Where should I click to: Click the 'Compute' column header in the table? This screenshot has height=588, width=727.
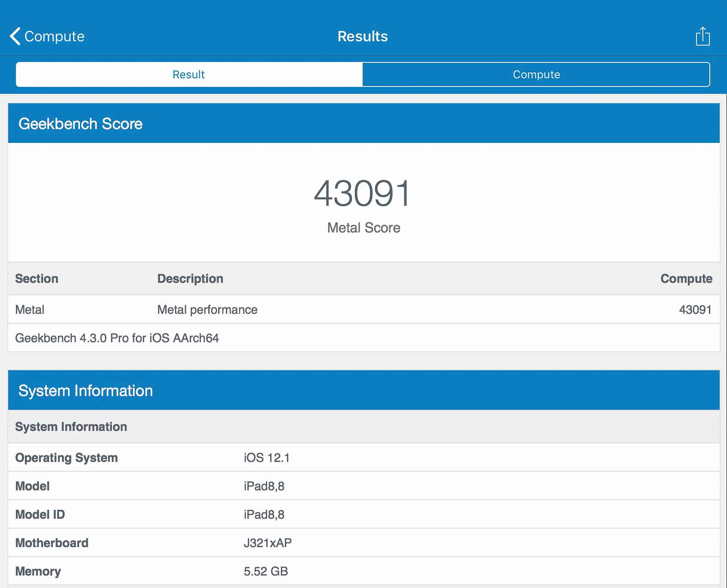tap(686, 278)
